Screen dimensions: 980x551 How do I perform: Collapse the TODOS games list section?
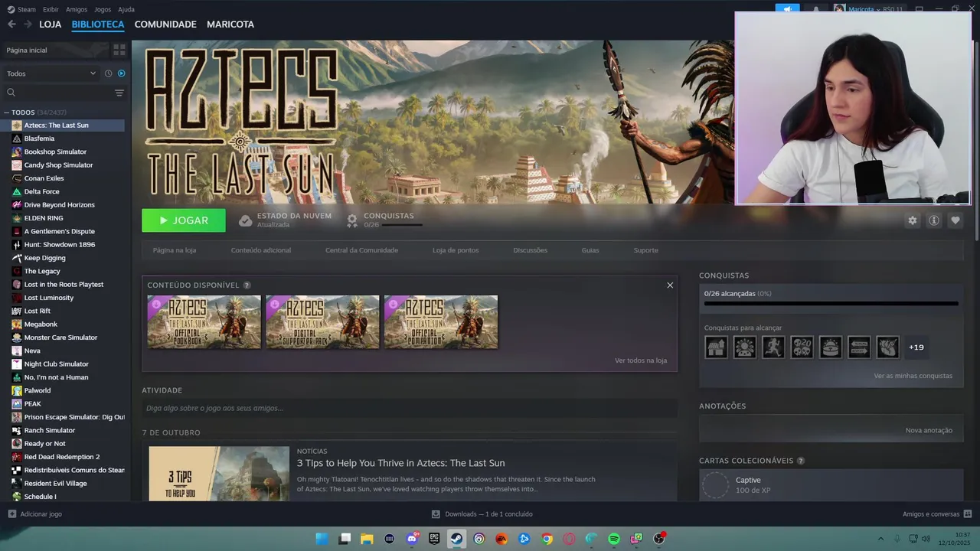(7, 112)
